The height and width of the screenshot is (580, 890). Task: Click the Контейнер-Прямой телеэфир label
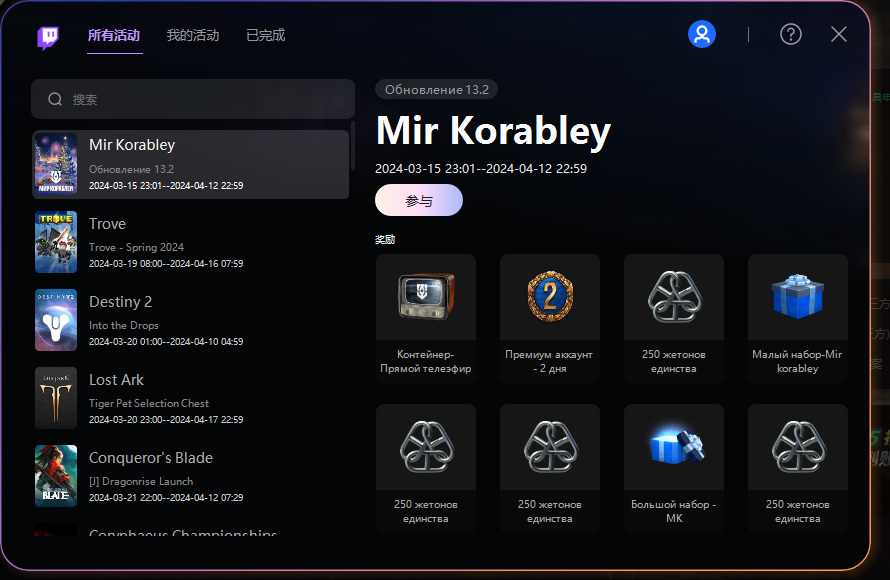point(426,361)
